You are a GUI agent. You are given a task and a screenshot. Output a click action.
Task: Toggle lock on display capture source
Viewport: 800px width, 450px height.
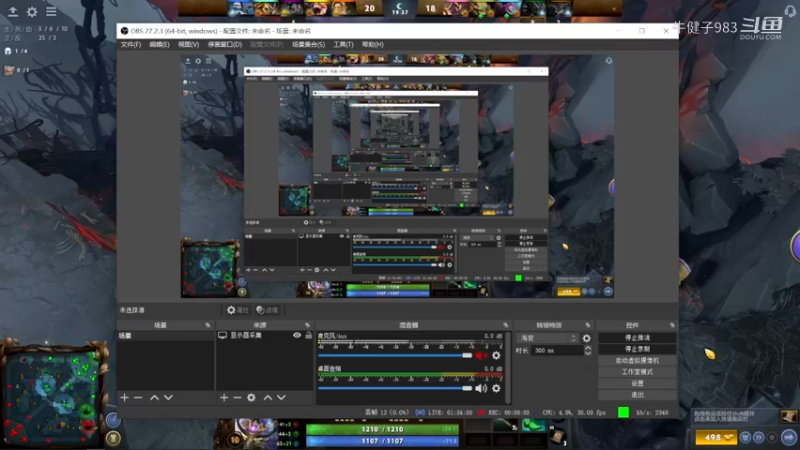pos(309,335)
